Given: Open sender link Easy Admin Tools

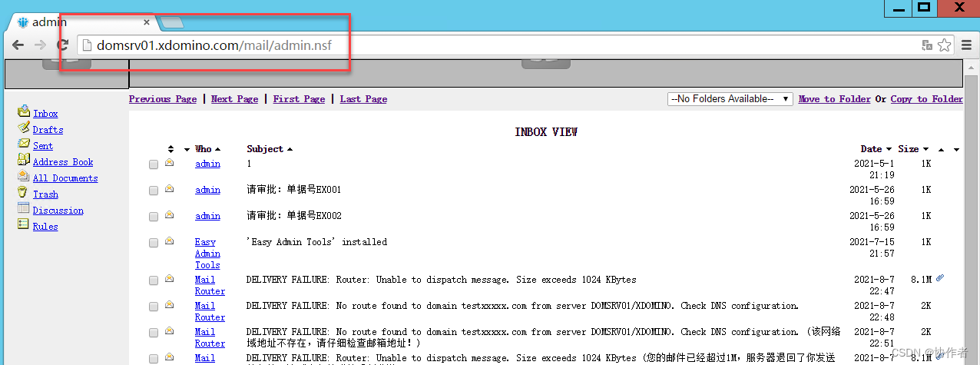Looking at the screenshot, I should 207,254.
